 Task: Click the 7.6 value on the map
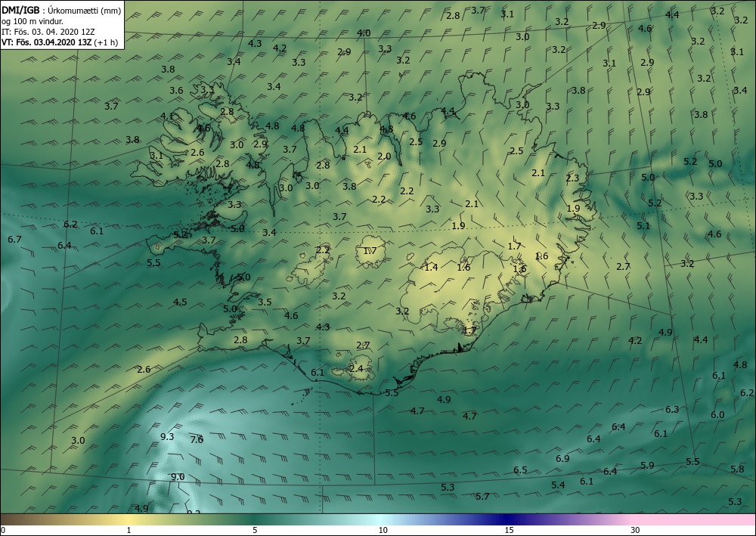(x=197, y=439)
